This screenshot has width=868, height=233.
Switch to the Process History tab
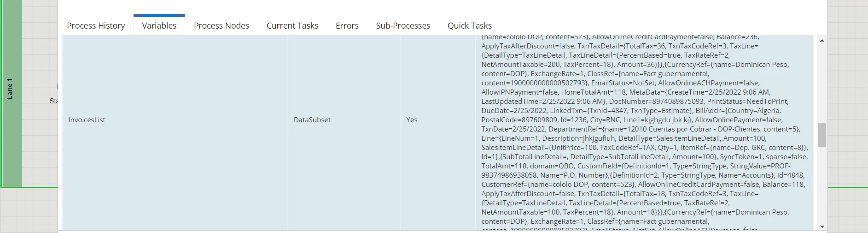point(96,25)
